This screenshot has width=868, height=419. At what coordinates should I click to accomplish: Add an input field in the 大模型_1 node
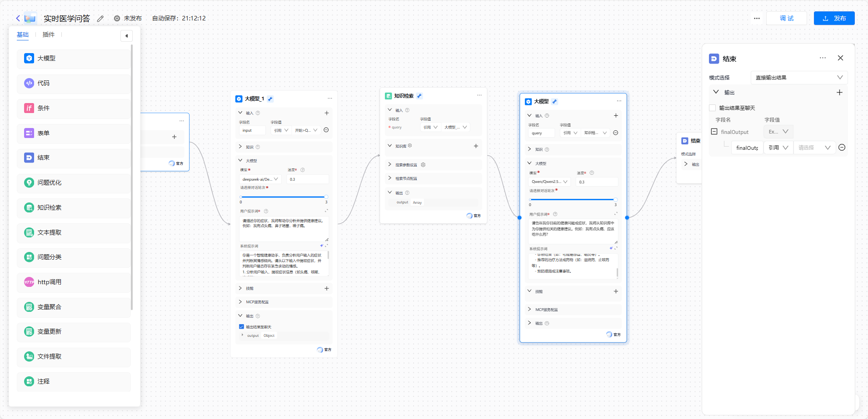pos(327,113)
